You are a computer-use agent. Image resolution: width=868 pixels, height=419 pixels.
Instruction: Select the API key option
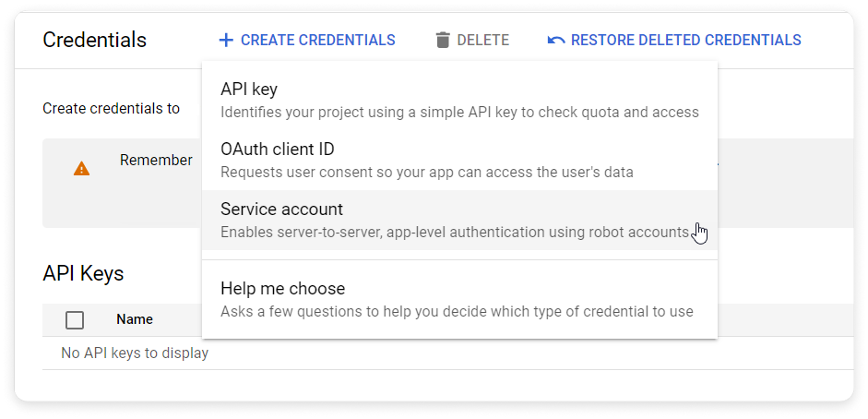[x=459, y=101]
